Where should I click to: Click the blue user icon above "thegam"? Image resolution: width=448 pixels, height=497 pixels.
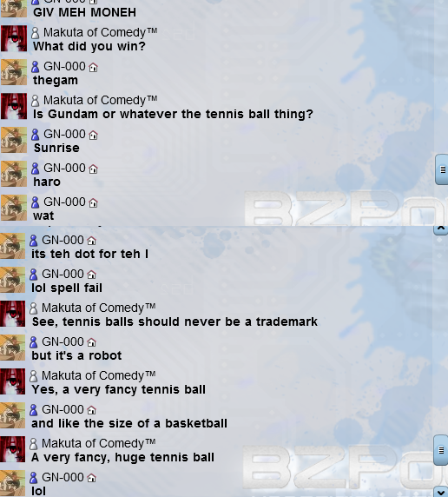36,67
